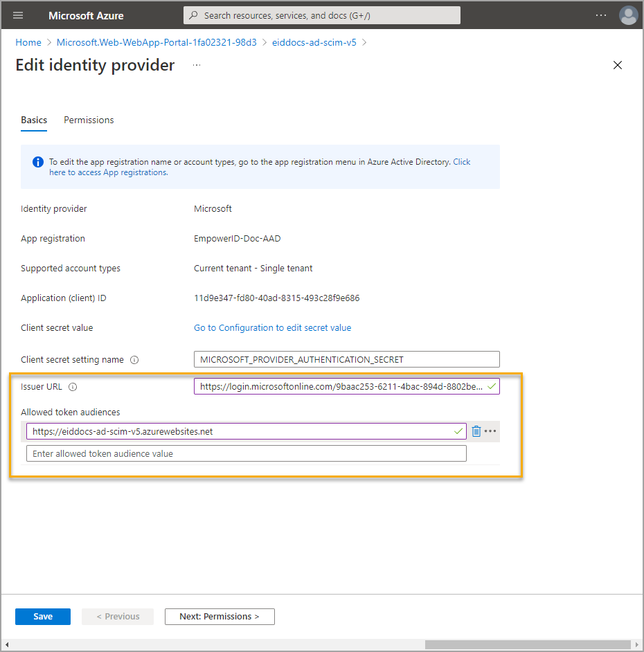644x652 pixels.
Task: Click the info icon beside Client secret setting name
Action: [x=134, y=360]
